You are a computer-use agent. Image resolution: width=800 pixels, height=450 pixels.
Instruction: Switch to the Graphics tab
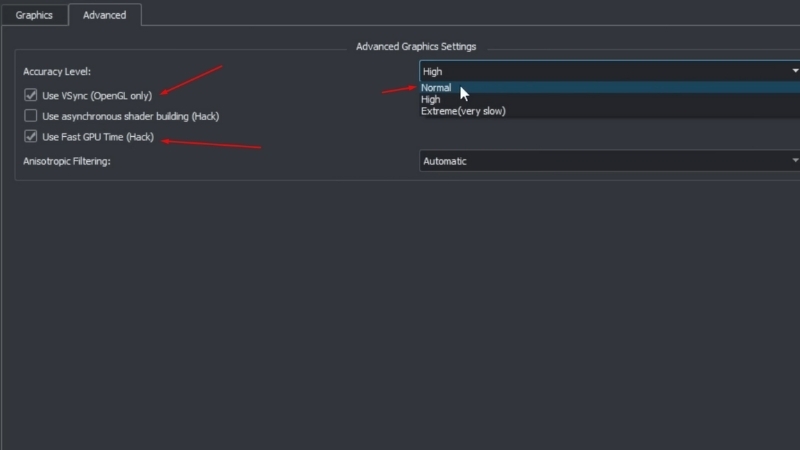34,15
